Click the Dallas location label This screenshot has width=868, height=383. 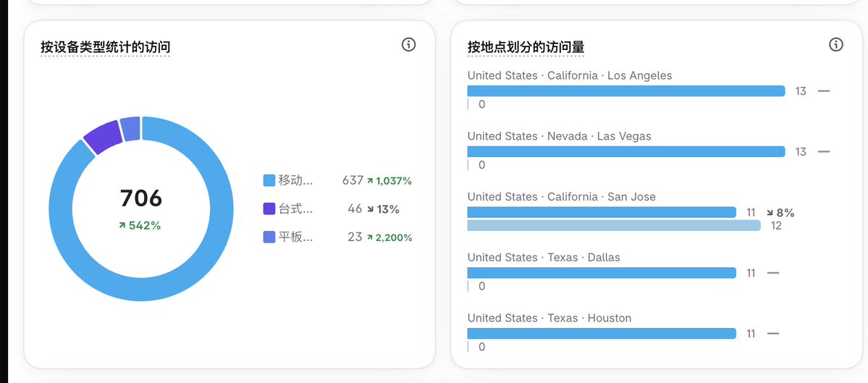click(544, 257)
